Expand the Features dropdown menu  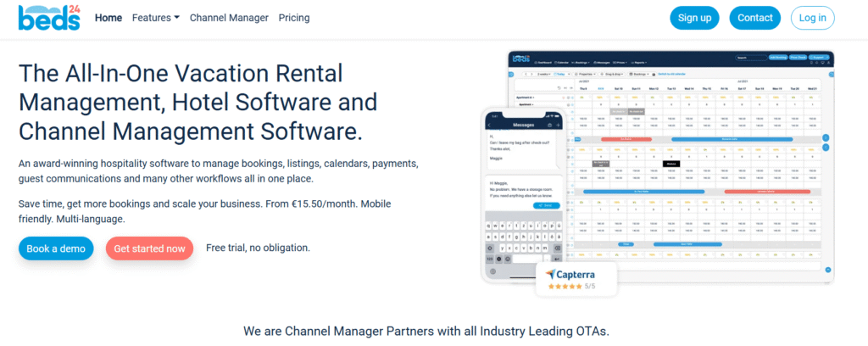(x=156, y=18)
